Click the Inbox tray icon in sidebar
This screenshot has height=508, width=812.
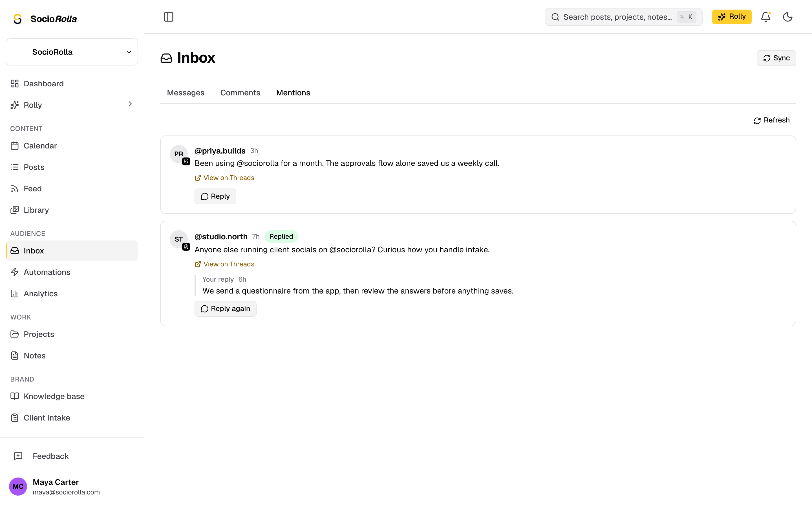coord(14,251)
